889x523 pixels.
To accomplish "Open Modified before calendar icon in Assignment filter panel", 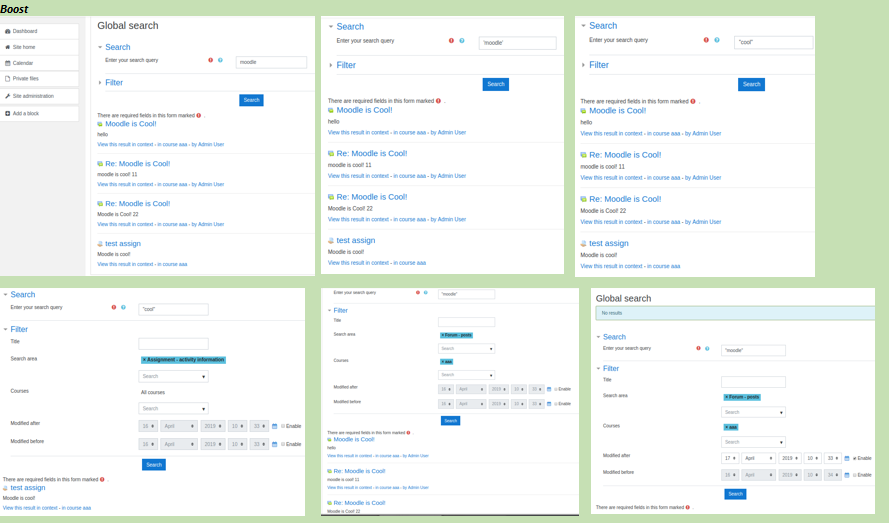I will click(x=274, y=444).
